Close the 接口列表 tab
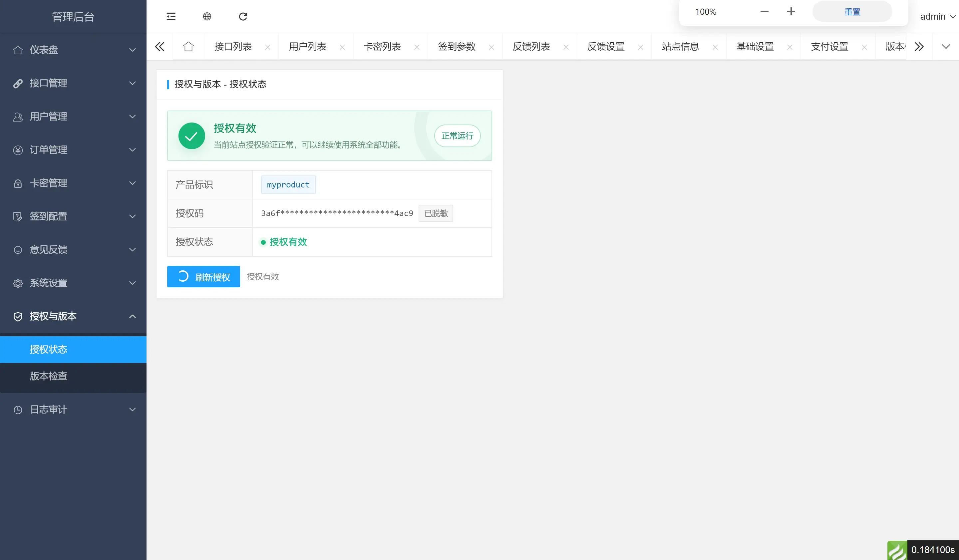The height and width of the screenshot is (560, 959). coord(267,47)
